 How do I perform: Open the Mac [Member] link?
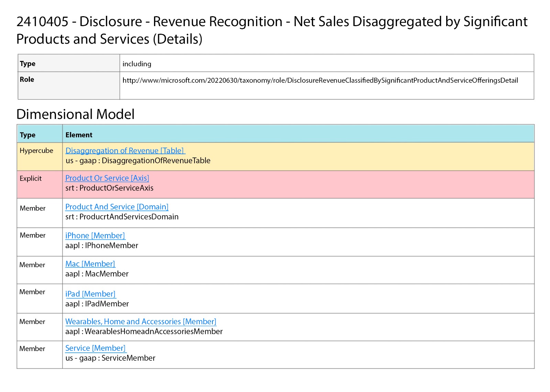coord(90,264)
